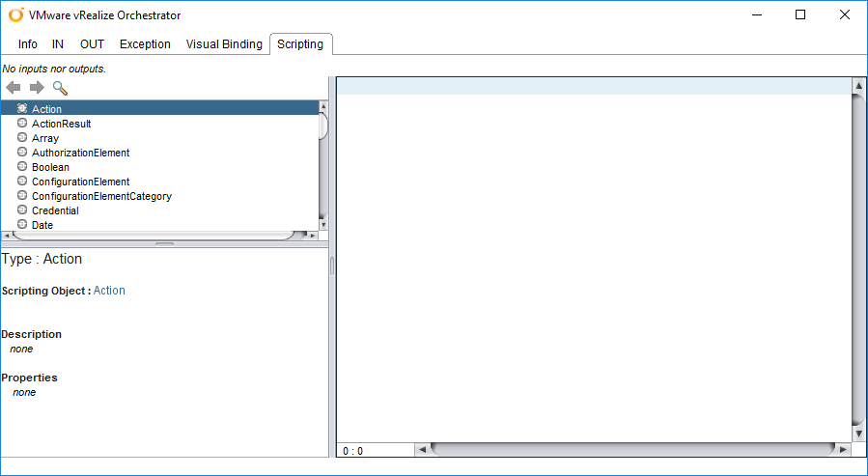Click the AuthorizationElement object icon
868x476 pixels.
pos(22,153)
